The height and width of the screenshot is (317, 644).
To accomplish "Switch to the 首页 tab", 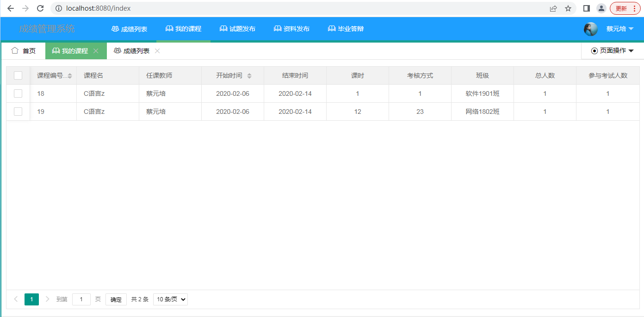I will 24,51.
